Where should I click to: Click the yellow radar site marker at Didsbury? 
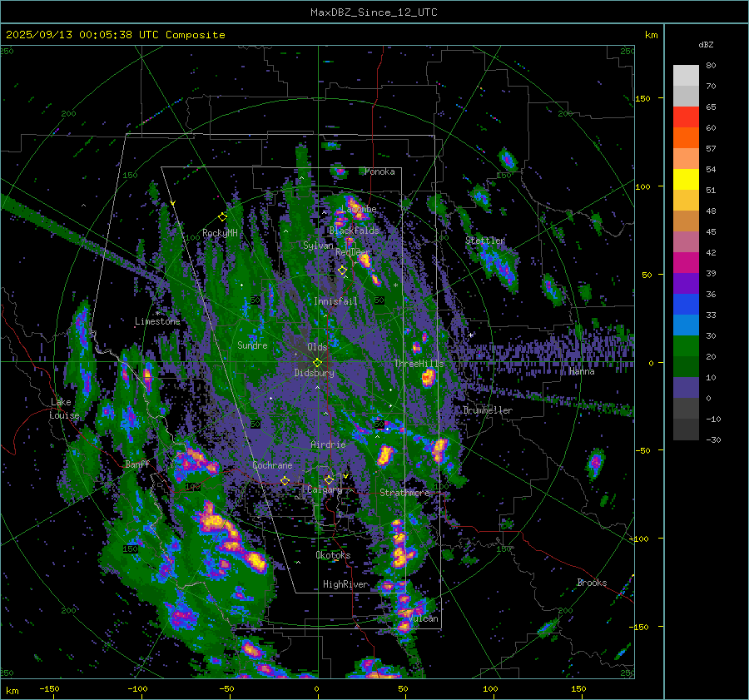click(x=317, y=363)
